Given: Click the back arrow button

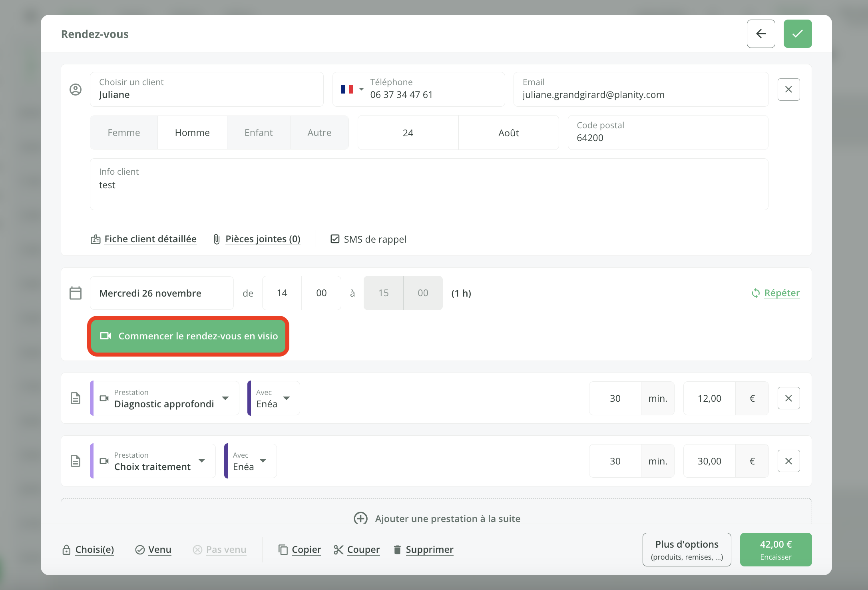Looking at the screenshot, I should coord(760,34).
